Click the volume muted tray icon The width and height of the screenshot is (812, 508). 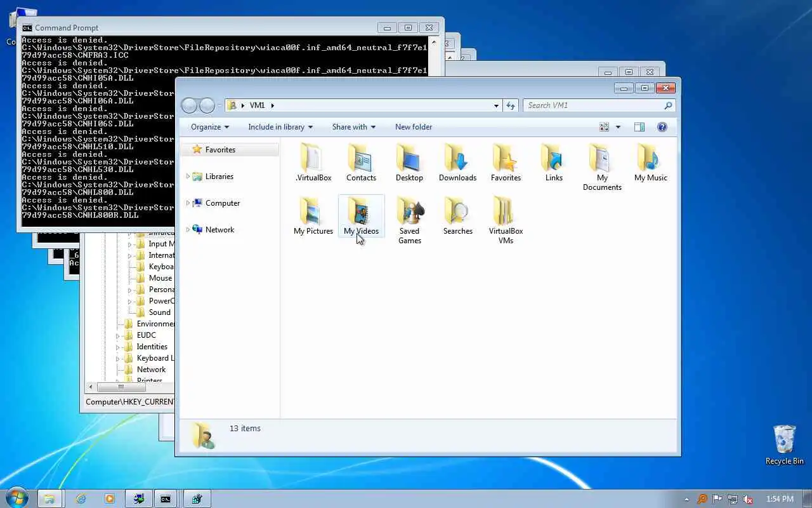[x=748, y=499]
